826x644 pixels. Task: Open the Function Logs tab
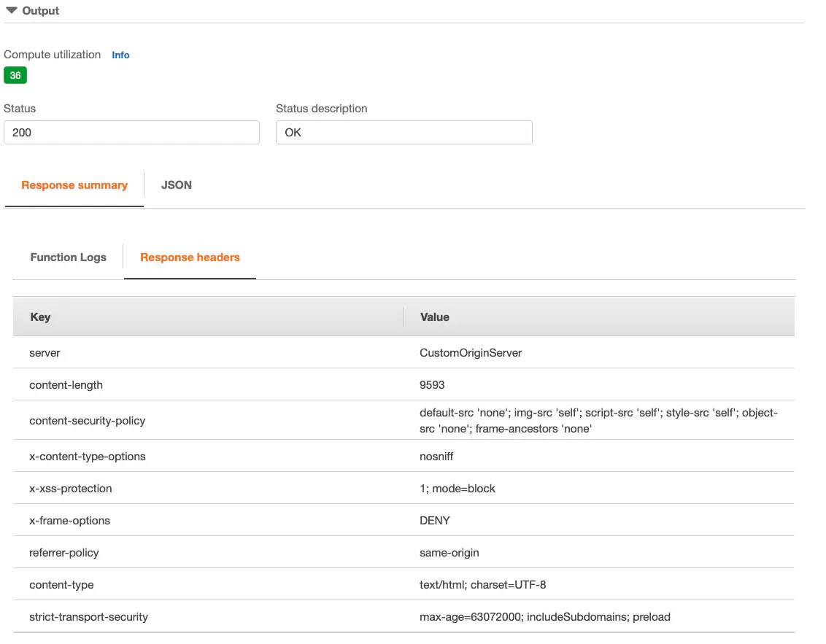pos(69,257)
